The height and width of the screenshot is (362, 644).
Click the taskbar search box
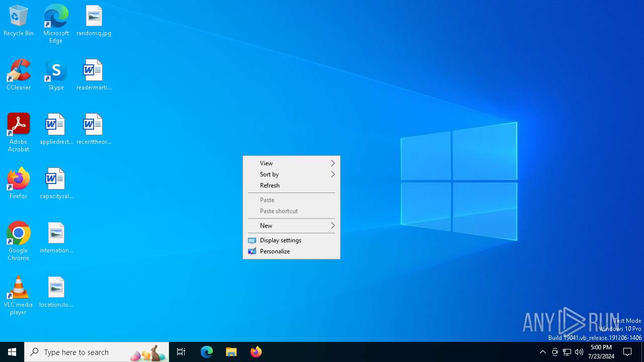coord(97,352)
